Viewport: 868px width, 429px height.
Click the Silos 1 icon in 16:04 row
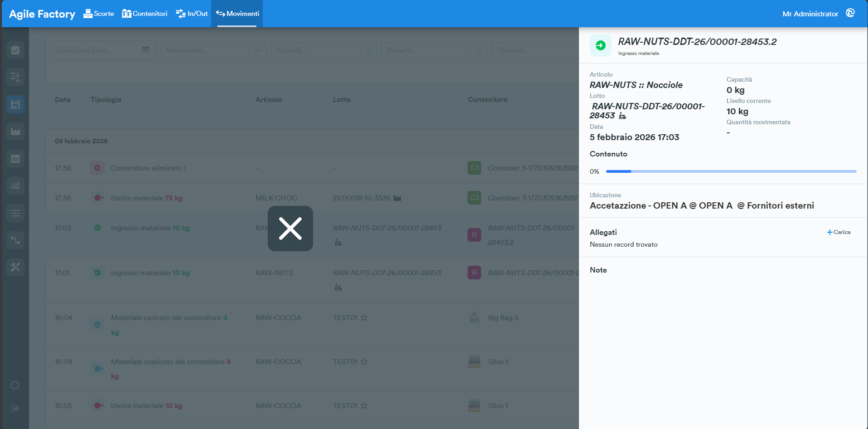[x=474, y=361]
